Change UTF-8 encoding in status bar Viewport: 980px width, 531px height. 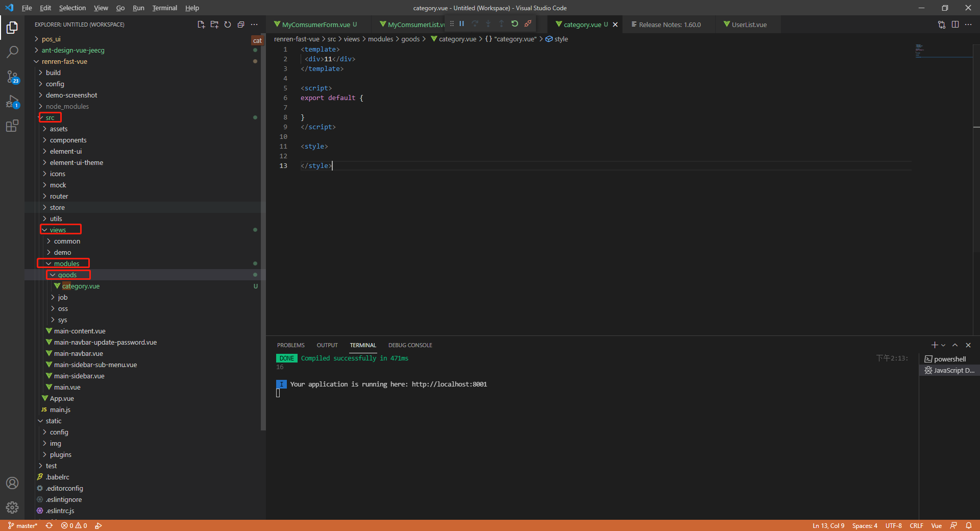893,525
